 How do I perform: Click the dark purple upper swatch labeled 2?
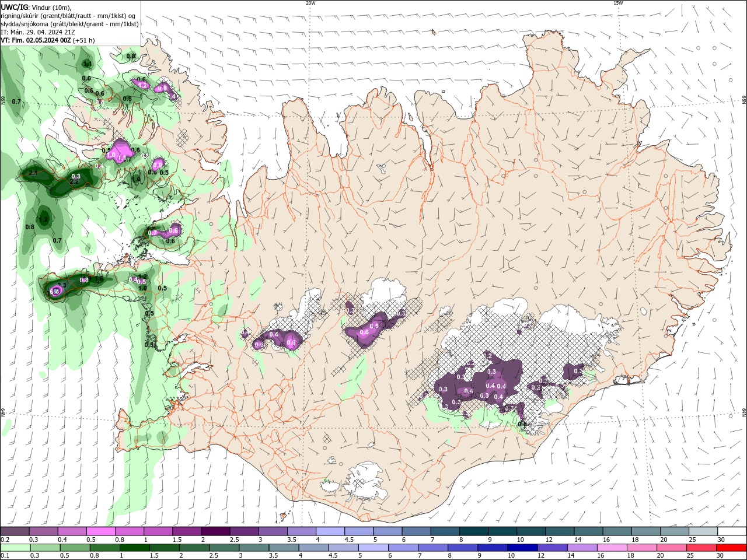(215, 531)
